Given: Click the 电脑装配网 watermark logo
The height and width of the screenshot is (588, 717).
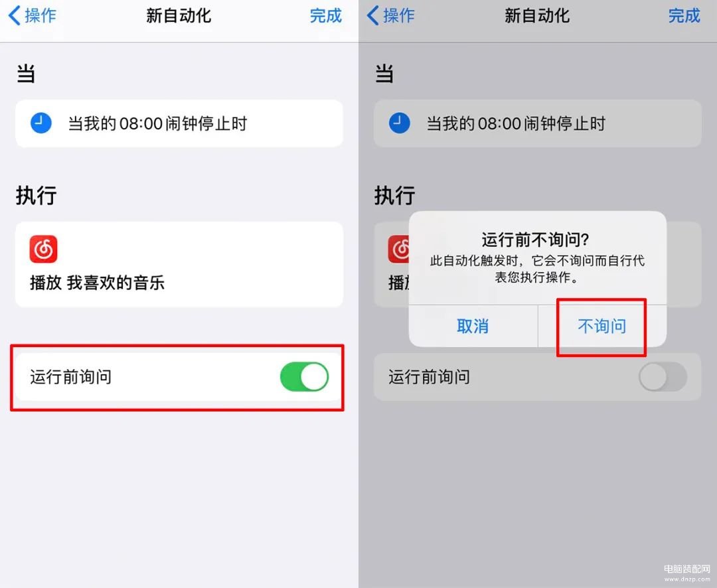Looking at the screenshot, I should (x=687, y=573).
